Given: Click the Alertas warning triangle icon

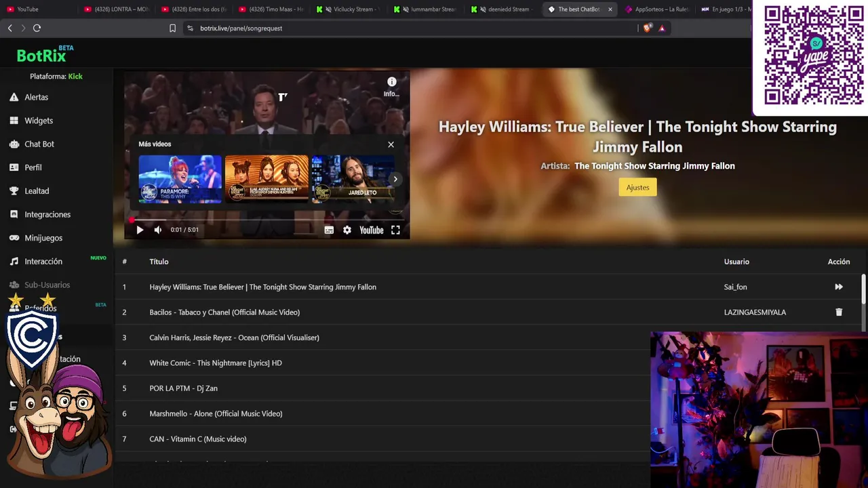Looking at the screenshot, I should tap(14, 97).
